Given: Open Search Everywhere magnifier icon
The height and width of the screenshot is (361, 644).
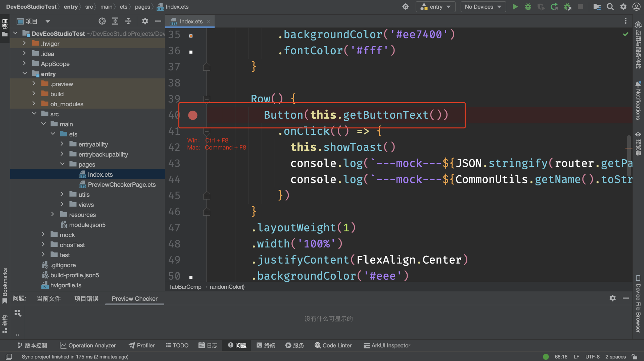Looking at the screenshot, I should click(610, 7).
